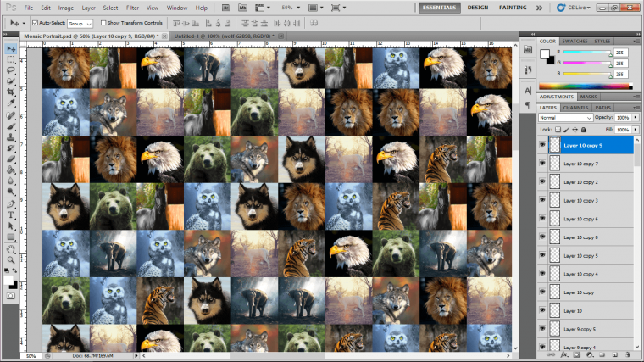Select the Rectangle shape tool
644x362 pixels.
coord(11,237)
